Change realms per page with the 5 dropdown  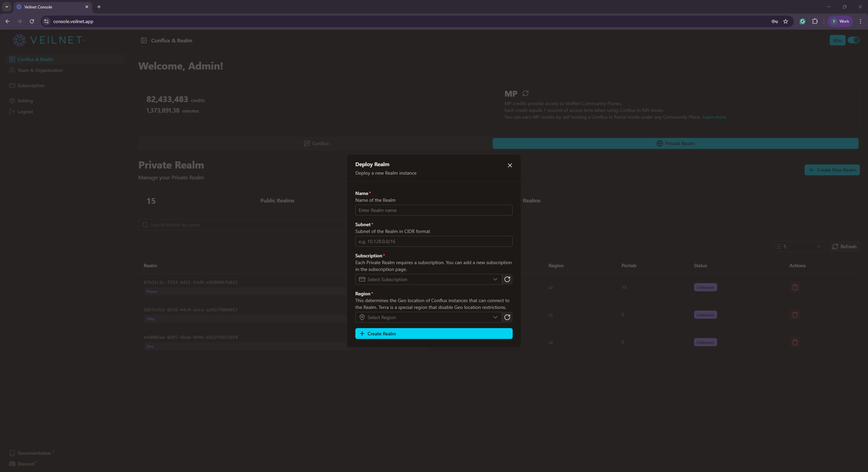798,246
